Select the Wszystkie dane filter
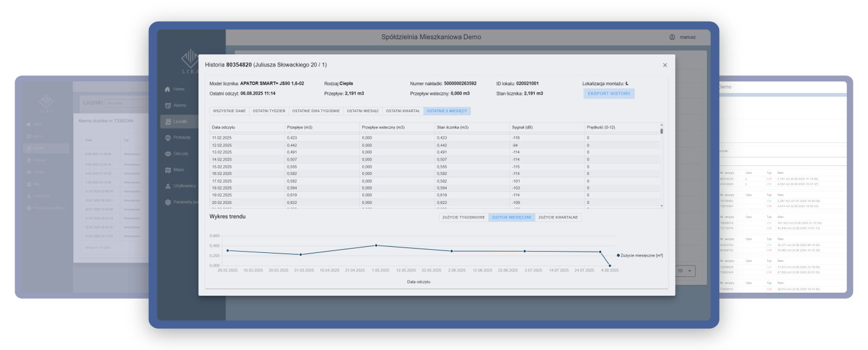Screen dimensions: 868x350 (228, 111)
